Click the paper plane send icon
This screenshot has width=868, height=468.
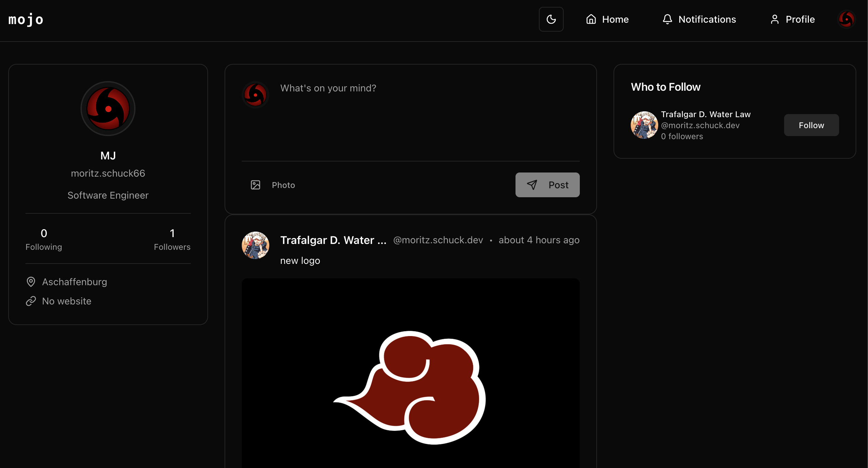coord(532,185)
